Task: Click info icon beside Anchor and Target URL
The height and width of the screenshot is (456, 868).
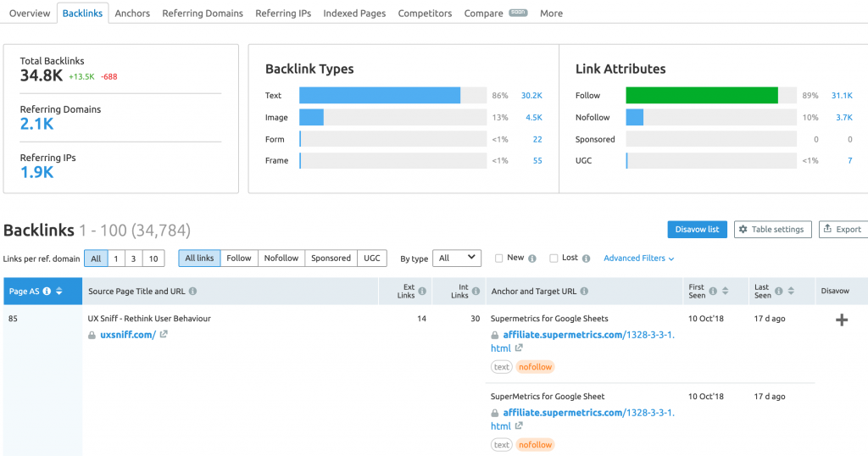Action: (x=584, y=291)
